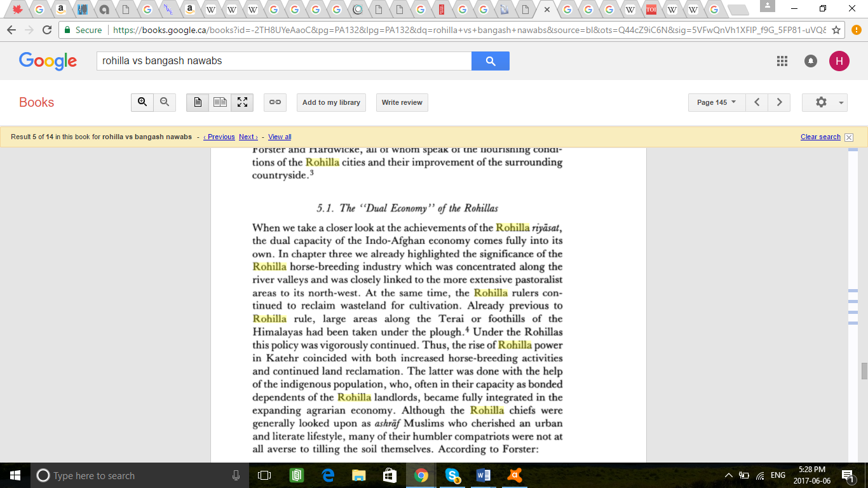Show hidden system tray icons
This screenshot has height=488, width=868.
point(729,475)
